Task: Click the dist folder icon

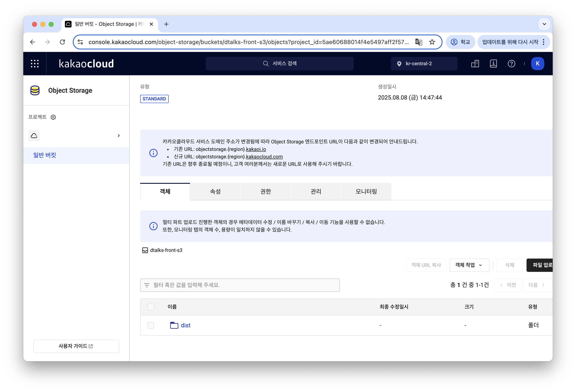Action: tap(174, 325)
